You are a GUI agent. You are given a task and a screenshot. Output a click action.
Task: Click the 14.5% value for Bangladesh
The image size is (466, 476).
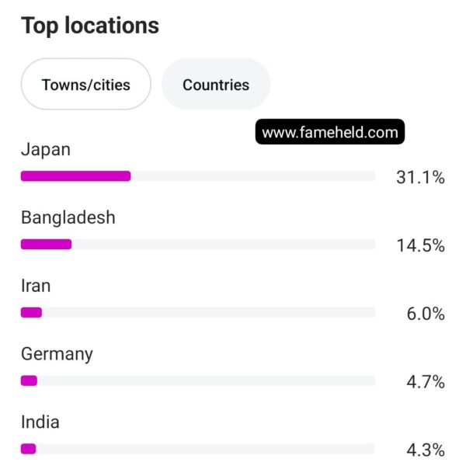point(420,246)
